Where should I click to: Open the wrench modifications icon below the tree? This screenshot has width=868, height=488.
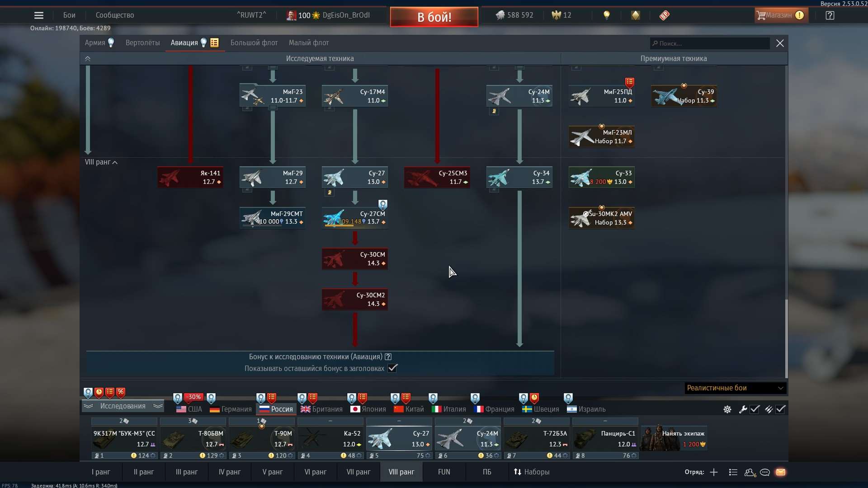click(743, 409)
